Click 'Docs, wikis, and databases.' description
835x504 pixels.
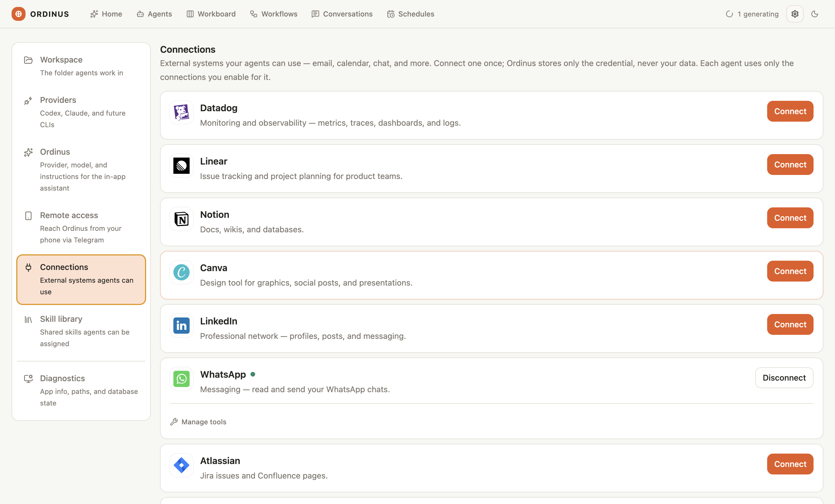pyautogui.click(x=252, y=229)
